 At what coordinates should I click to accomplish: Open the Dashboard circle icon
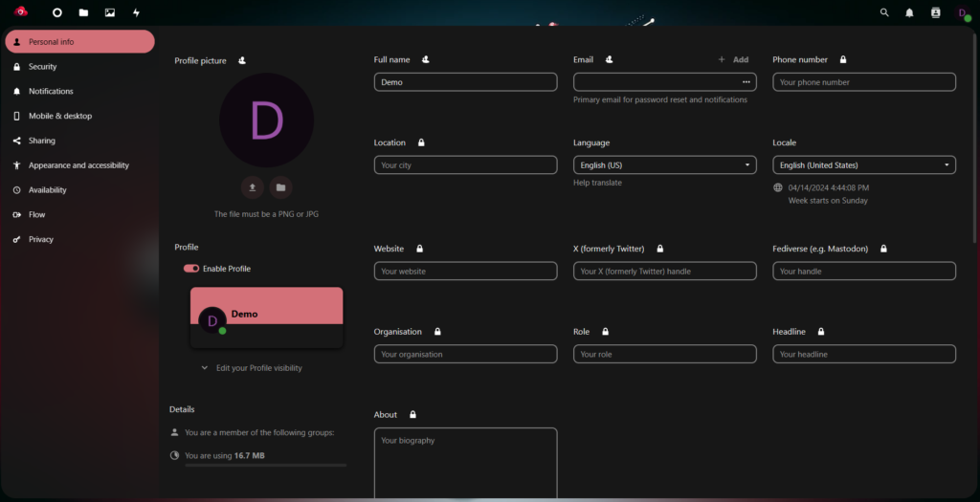coord(56,12)
